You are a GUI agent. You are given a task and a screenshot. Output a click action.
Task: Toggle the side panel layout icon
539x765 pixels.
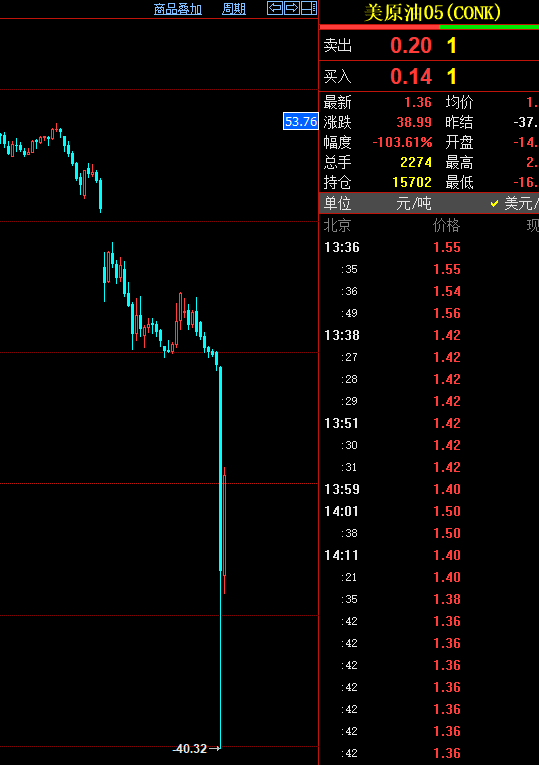(308, 8)
